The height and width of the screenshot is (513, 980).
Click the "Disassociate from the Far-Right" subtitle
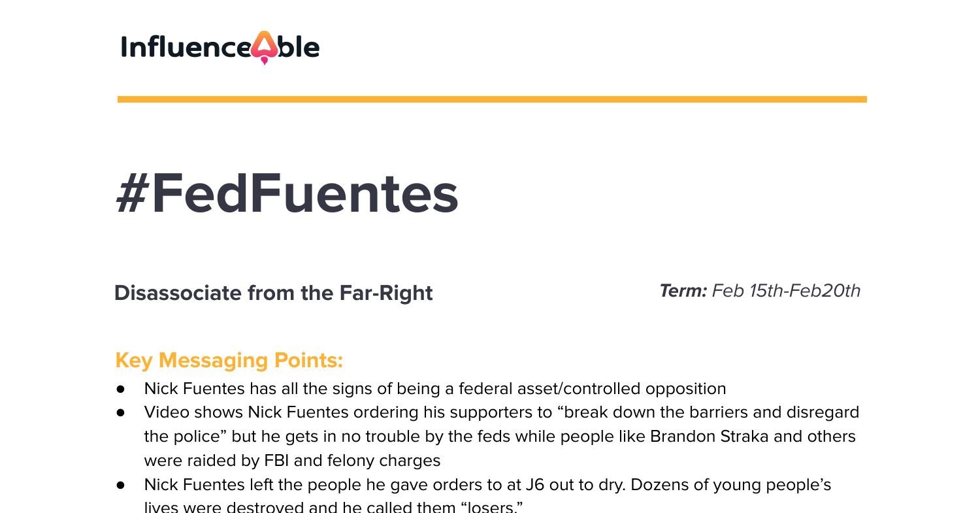point(273,293)
